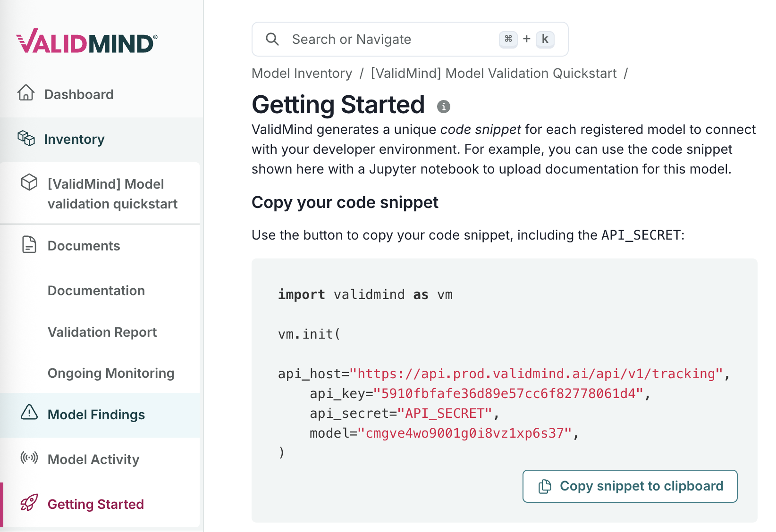Click the ValidMind logo
Viewport: 776px width, 532px height.
(x=87, y=42)
